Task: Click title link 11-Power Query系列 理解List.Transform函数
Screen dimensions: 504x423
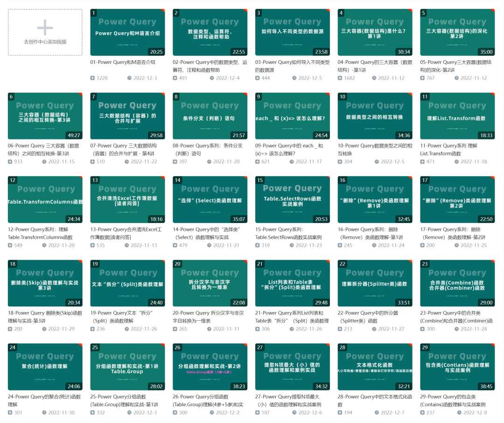Action: point(449,150)
